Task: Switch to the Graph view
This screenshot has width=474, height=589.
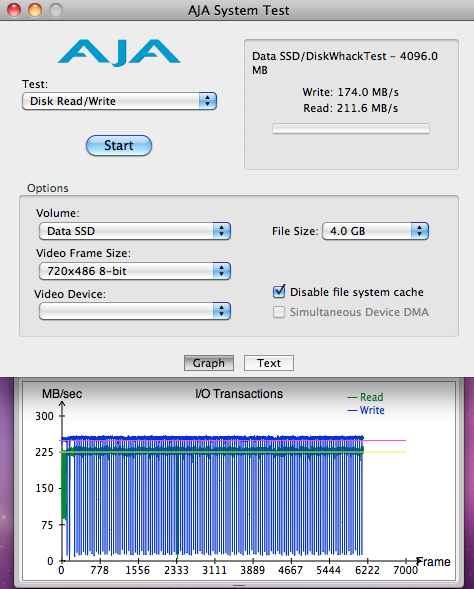Action: 209,363
